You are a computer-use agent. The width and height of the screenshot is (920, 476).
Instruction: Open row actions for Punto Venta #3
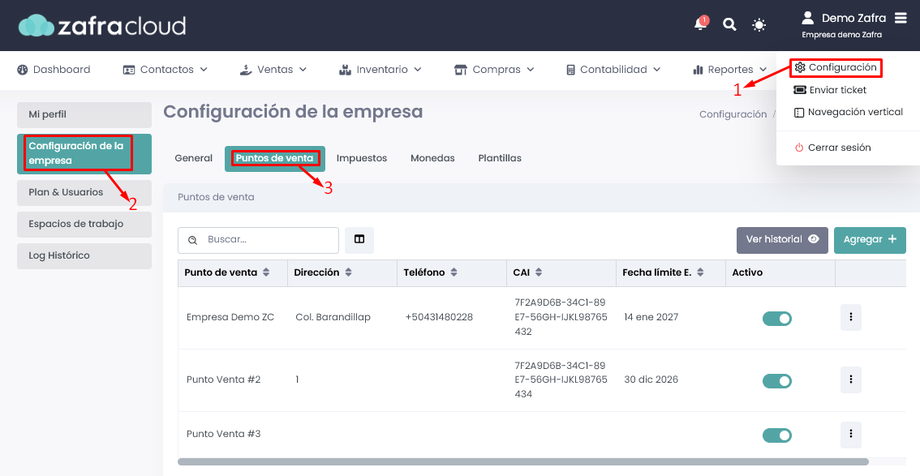(x=851, y=434)
